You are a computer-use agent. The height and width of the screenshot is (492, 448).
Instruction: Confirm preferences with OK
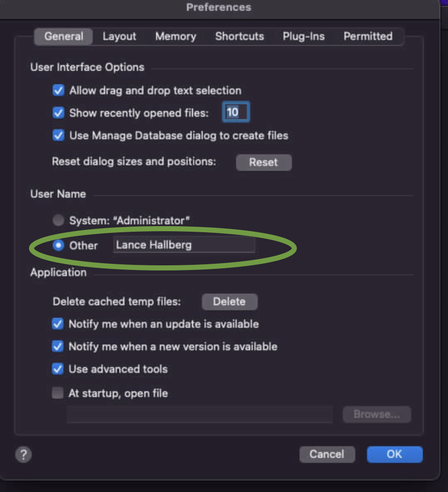tap(395, 454)
